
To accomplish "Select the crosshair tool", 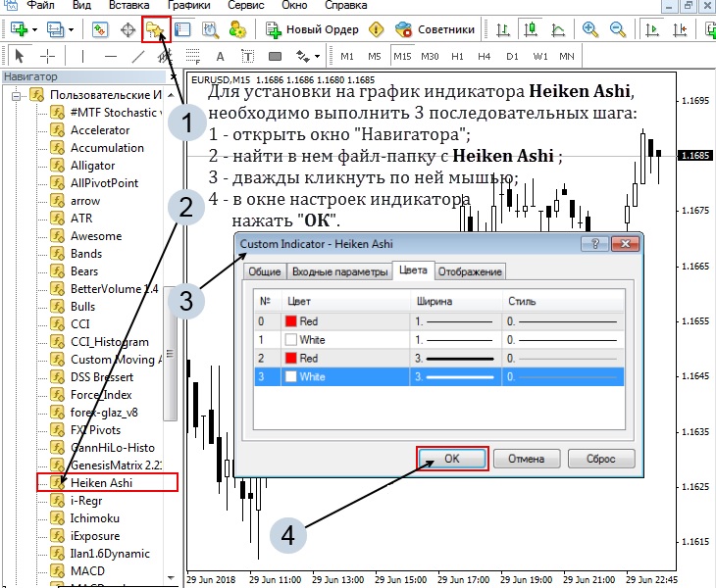I will pos(47,57).
